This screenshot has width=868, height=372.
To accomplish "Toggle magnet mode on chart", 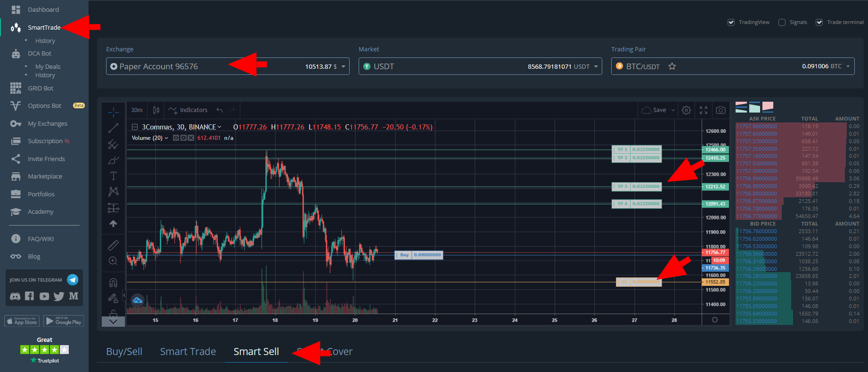I will (x=114, y=282).
